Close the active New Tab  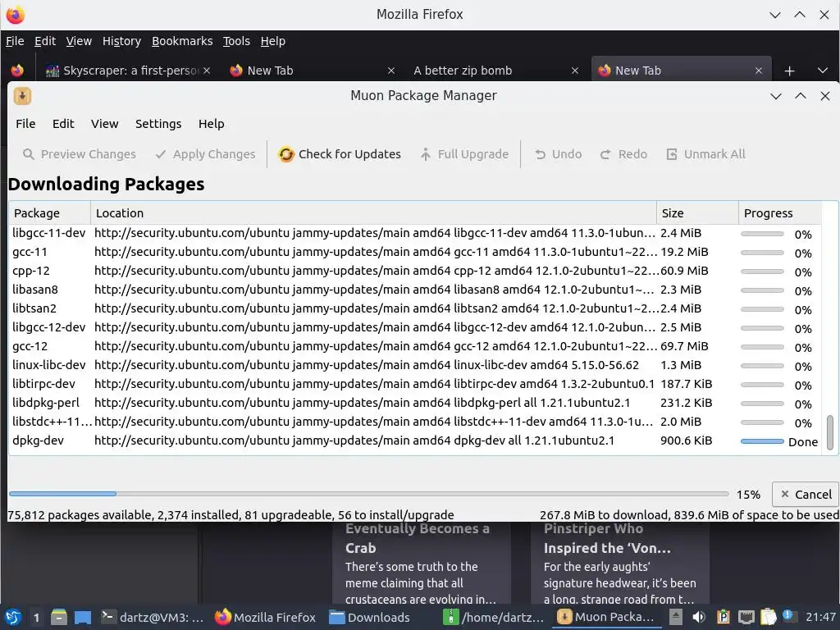coord(759,71)
